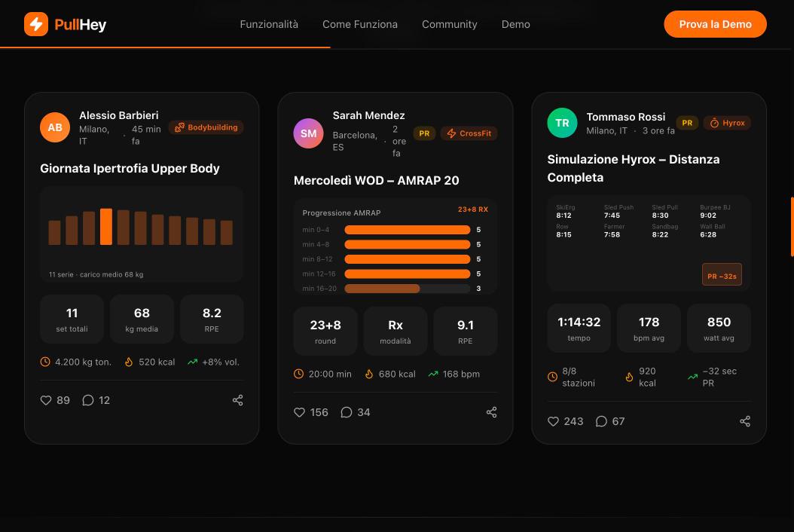Click the trend icon beside 168 bpm
The height and width of the screenshot is (532, 794).
[x=433, y=374]
